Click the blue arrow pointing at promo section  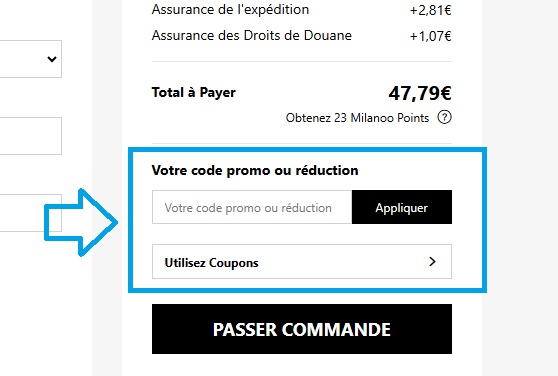tap(81, 222)
